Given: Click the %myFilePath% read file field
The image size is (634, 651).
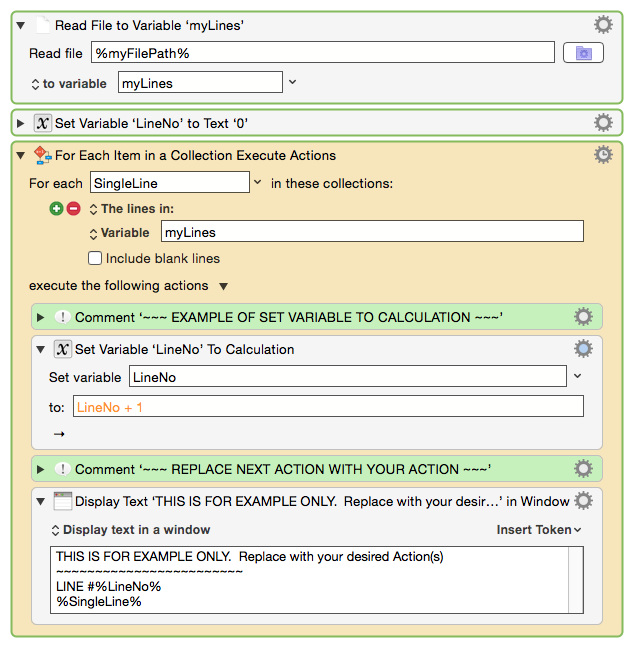Looking at the screenshot, I should pos(321,53).
